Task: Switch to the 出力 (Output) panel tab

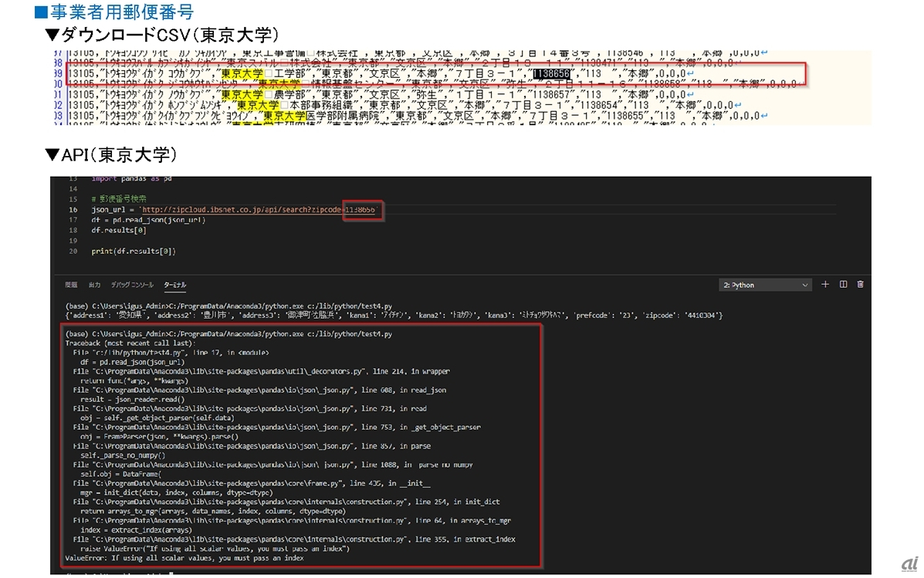Action: click(94, 285)
